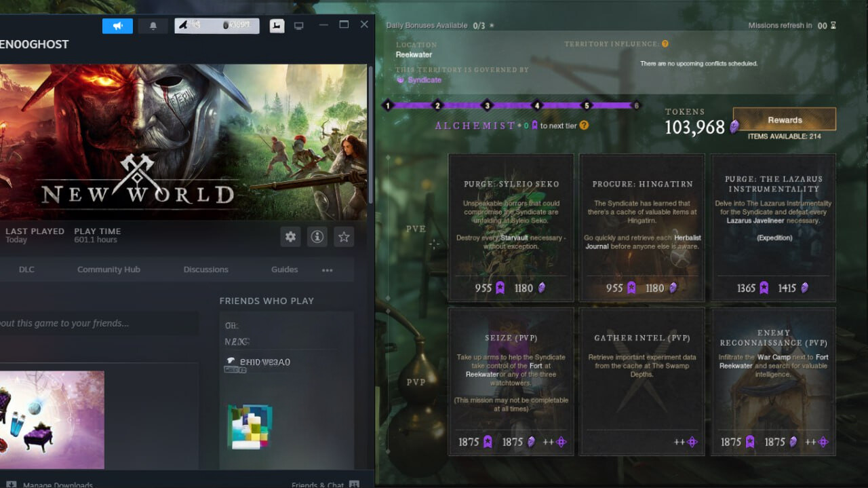Open New World game settings gear
This screenshot has width=868, height=488.
point(290,236)
